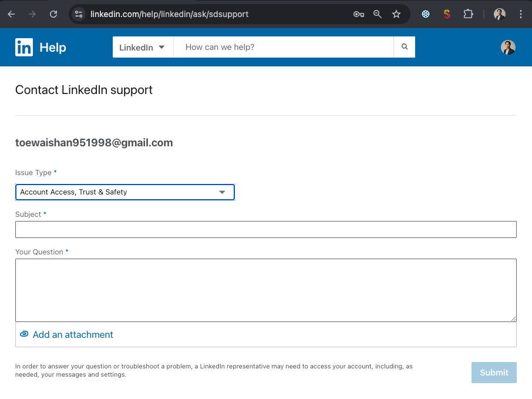Reload the current page
Viewport: 532px width, 399px height.
53,14
